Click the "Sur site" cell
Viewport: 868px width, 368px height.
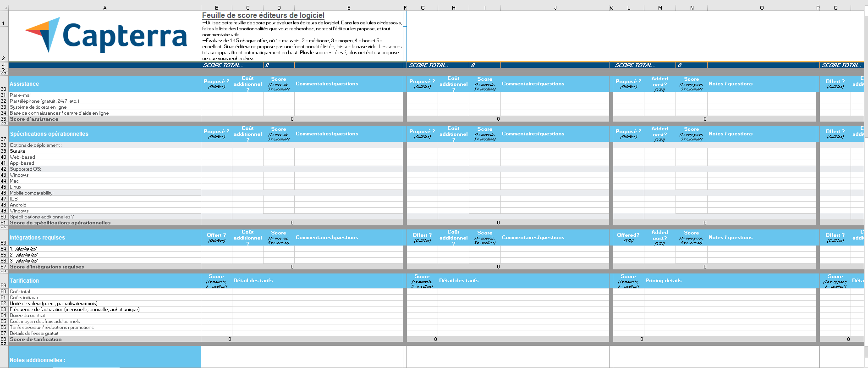pyautogui.click(x=104, y=151)
